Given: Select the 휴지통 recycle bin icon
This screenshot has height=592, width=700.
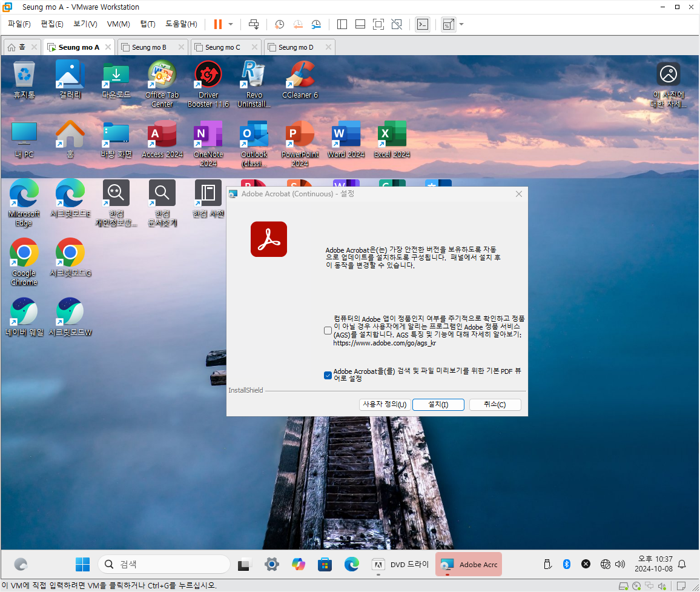Looking at the screenshot, I should click(x=24, y=79).
